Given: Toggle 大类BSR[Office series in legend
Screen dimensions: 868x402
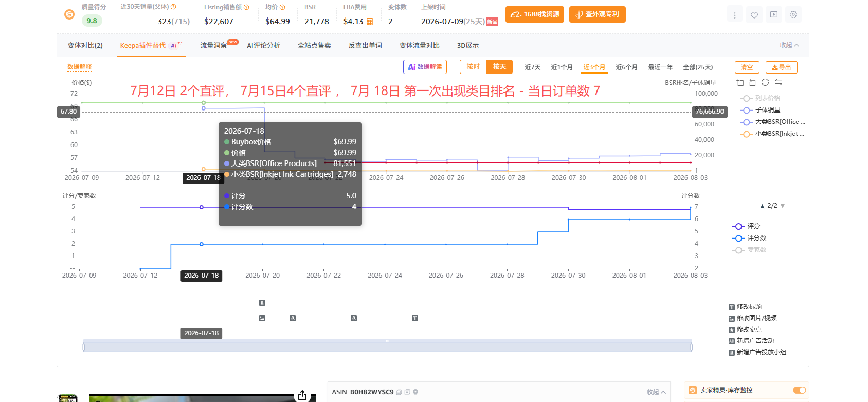Looking at the screenshot, I should click(x=772, y=122).
